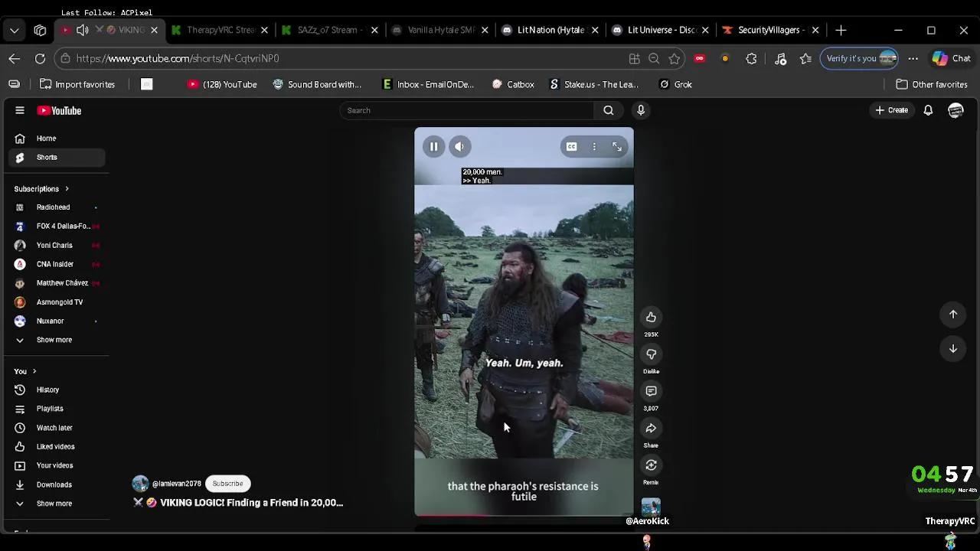980x551 pixels.
Task: Like this Short
Action: [x=651, y=317]
